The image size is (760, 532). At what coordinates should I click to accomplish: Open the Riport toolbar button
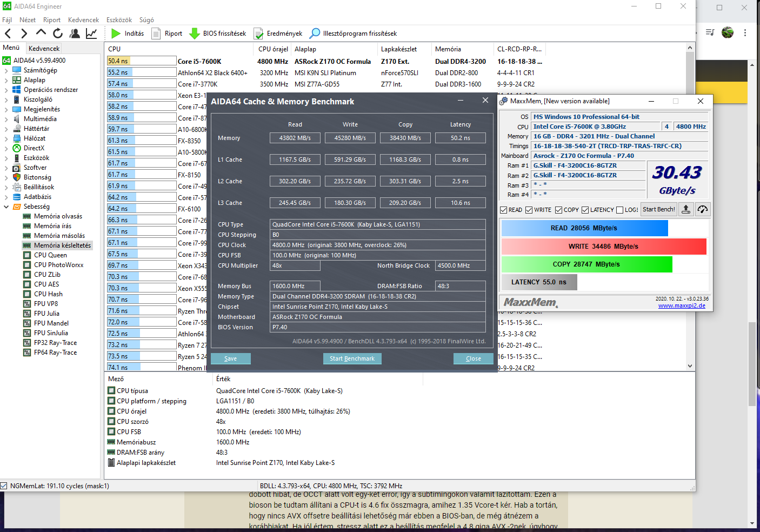tap(167, 34)
